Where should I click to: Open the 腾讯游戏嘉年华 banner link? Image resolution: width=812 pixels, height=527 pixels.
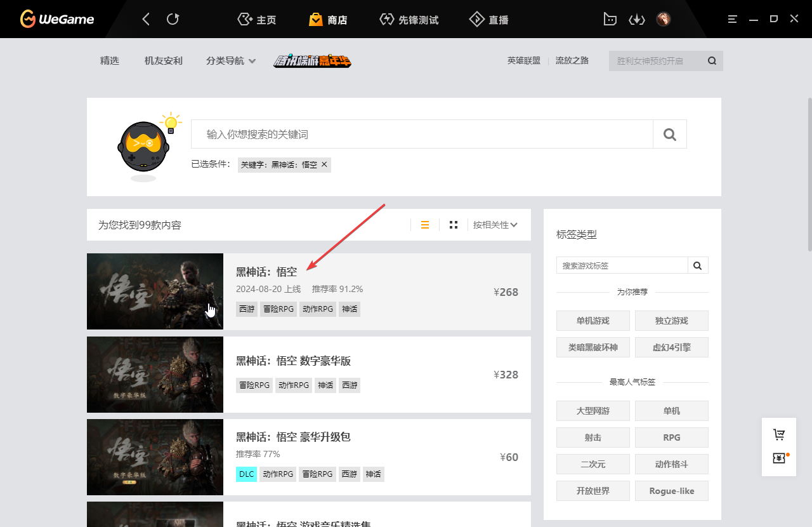tap(312, 61)
